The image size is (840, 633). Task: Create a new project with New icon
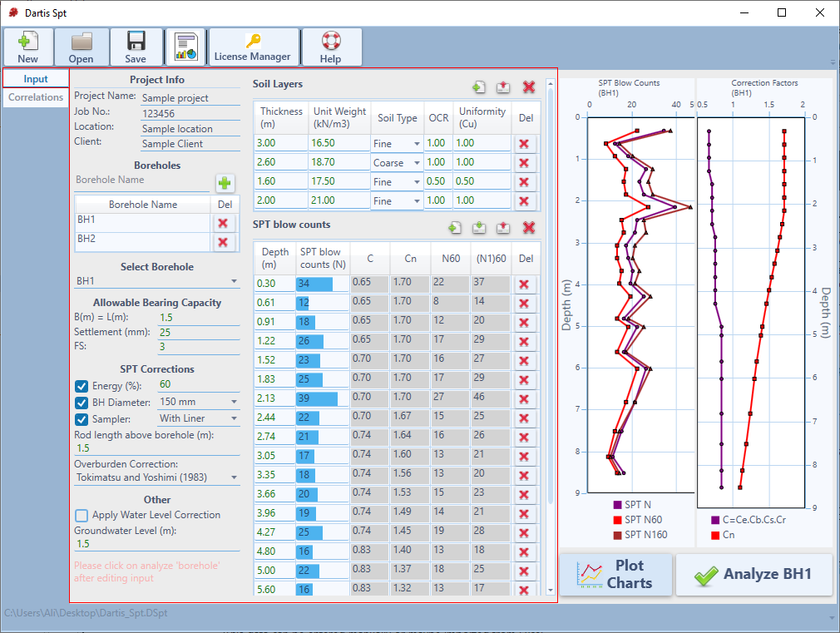pos(28,47)
